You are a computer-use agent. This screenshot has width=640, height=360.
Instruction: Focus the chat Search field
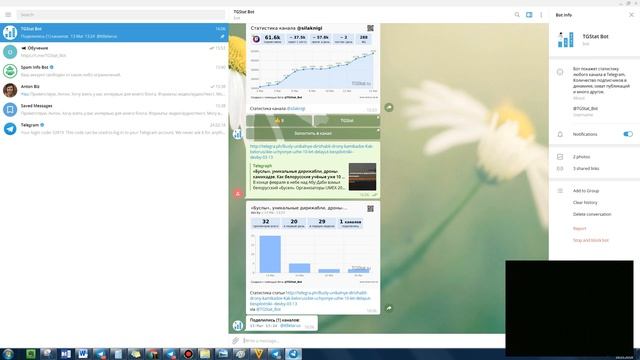click(120, 15)
